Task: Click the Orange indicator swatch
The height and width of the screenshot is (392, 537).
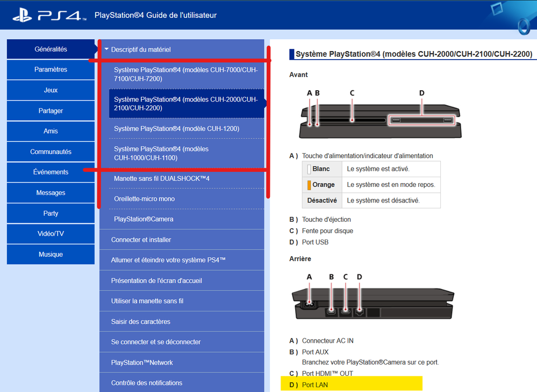Action: (x=309, y=185)
